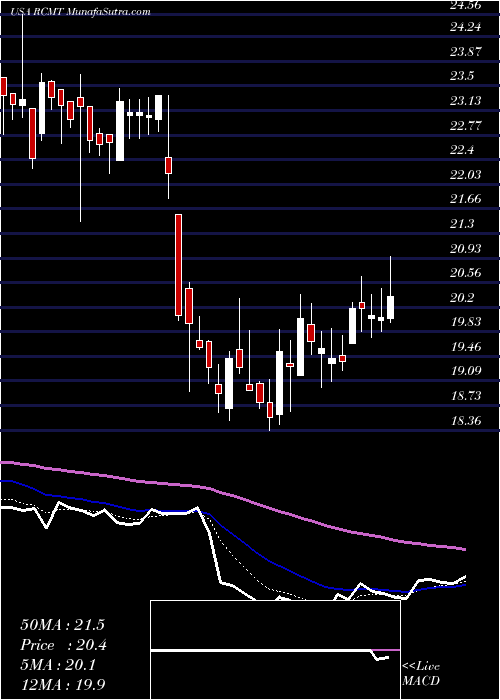Click the <<Live MACD label
The image size is (500, 700).
click(x=421, y=674)
